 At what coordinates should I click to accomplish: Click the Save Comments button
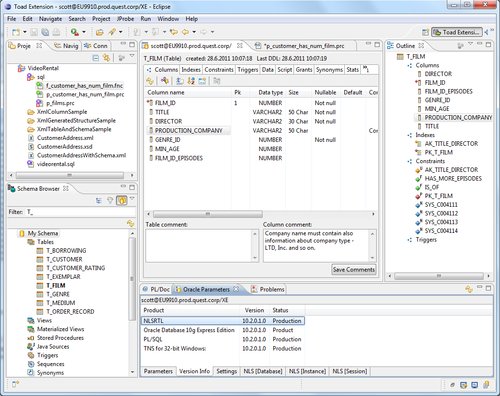click(354, 269)
